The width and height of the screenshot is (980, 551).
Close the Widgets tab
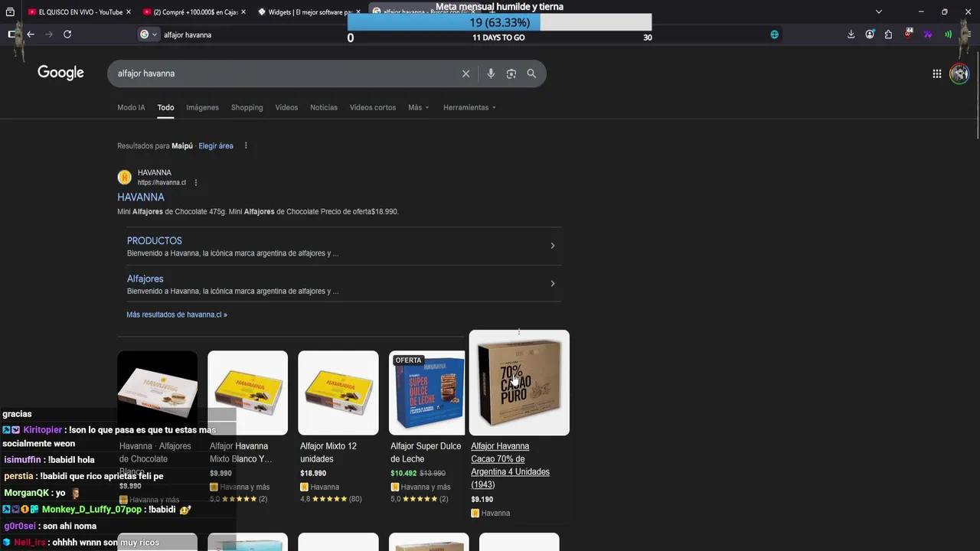358,11
